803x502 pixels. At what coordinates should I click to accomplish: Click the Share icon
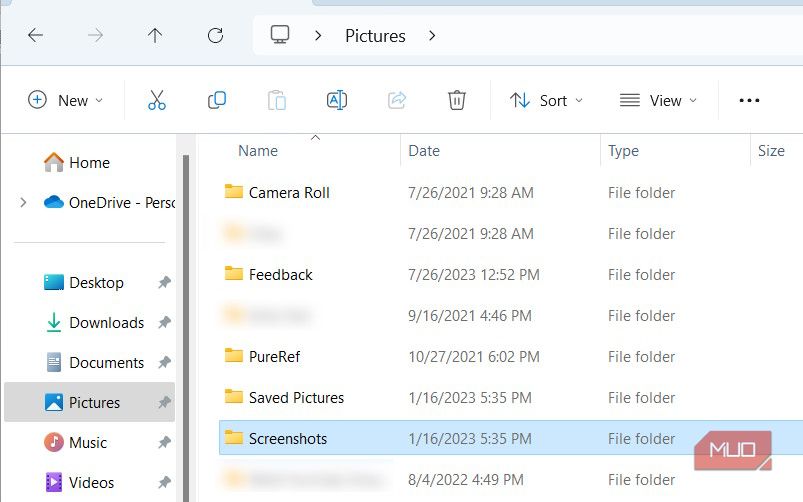[397, 100]
